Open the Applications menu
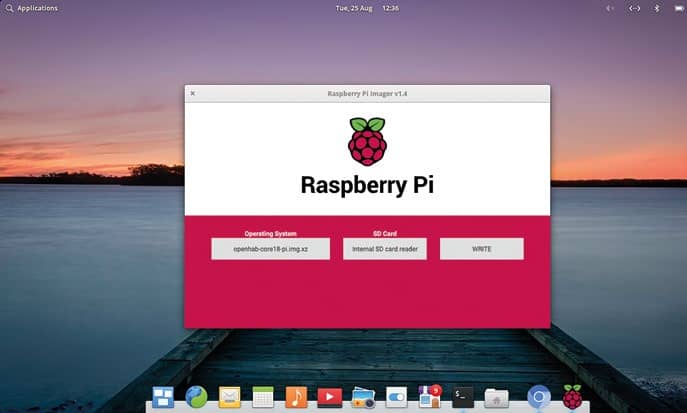This screenshot has width=687, height=413. tap(37, 8)
